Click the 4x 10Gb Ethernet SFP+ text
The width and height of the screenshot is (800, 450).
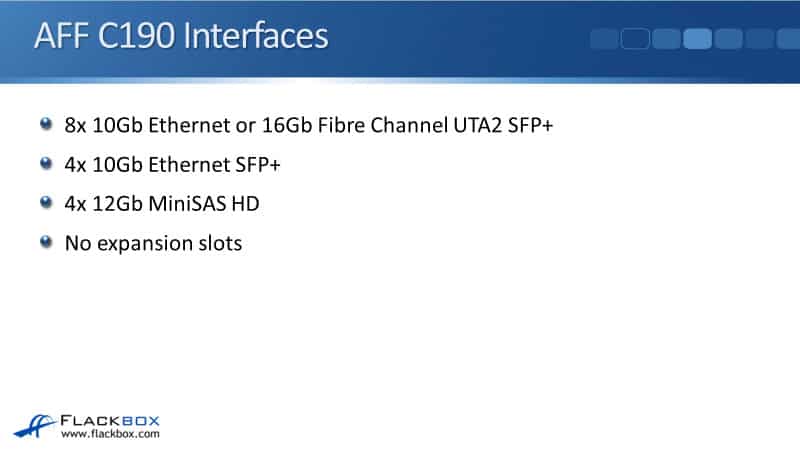[172, 165]
